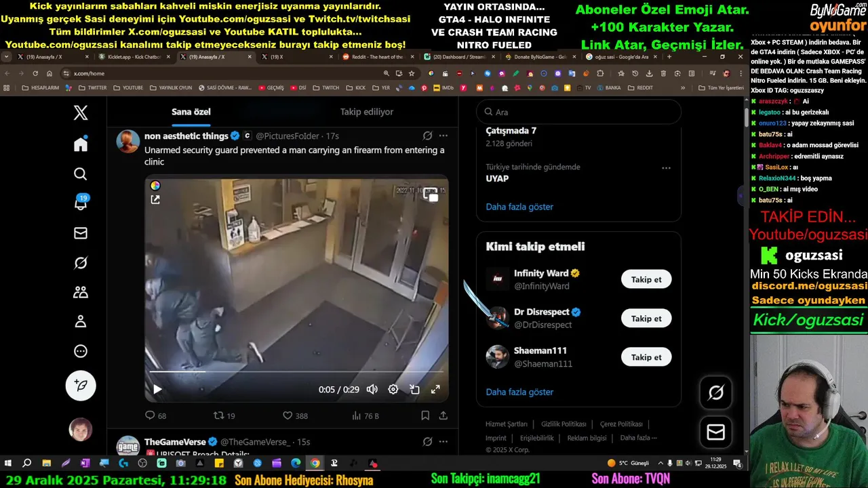Follow Infinity Ward with Takip et
The image size is (868, 488).
pyautogui.click(x=646, y=279)
